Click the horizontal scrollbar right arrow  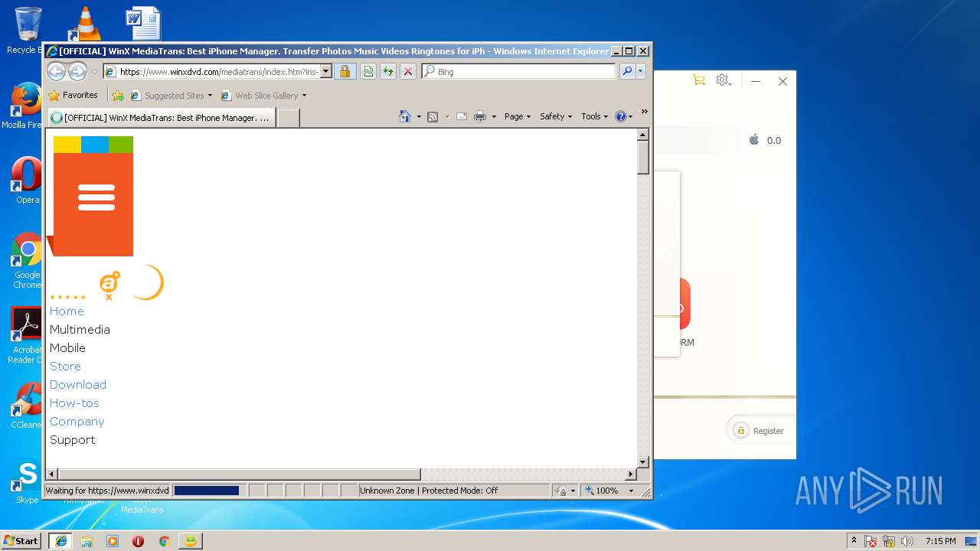click(632, 474)
